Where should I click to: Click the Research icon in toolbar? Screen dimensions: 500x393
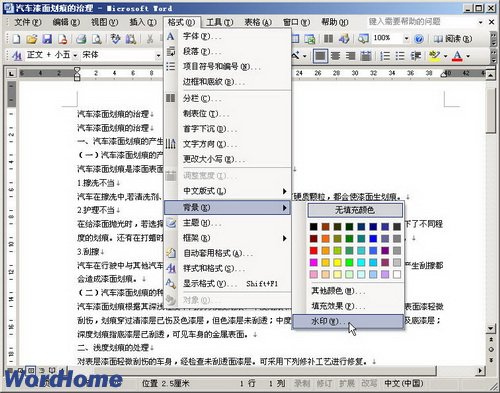point(131,39)
